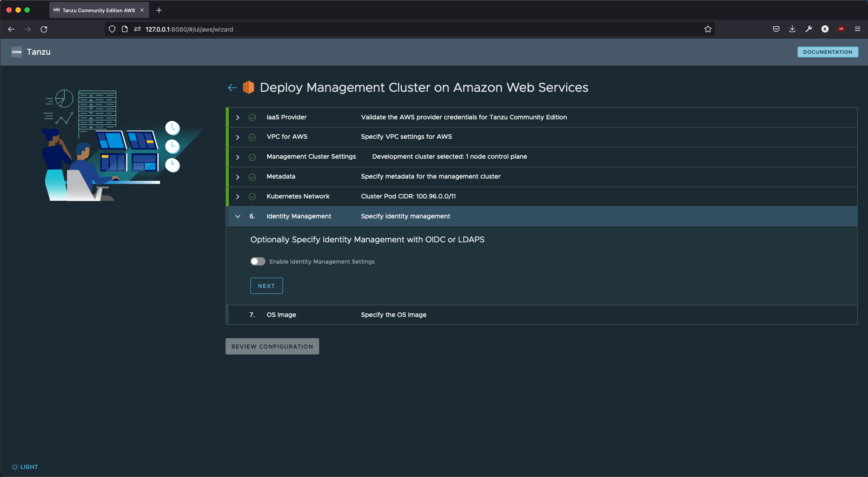This screenshot has width=868, height=477.
Task: Click the 'IaaS Provider' step label
Action: 287,117
